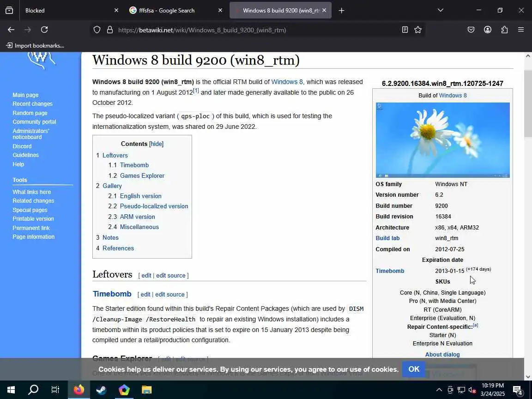Open the Administrators' noticeboard link
The width and height of the screenshot is (532, 399).
click(31, 134)
